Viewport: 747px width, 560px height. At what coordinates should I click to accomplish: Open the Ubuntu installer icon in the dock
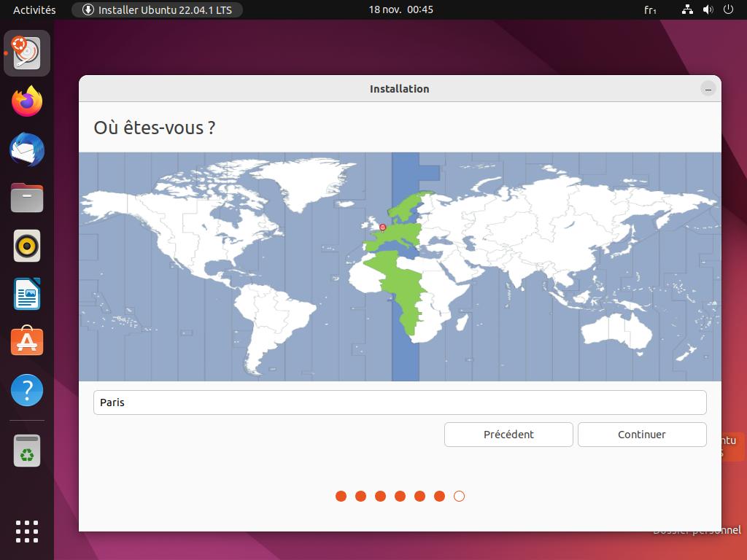(27, 53)
